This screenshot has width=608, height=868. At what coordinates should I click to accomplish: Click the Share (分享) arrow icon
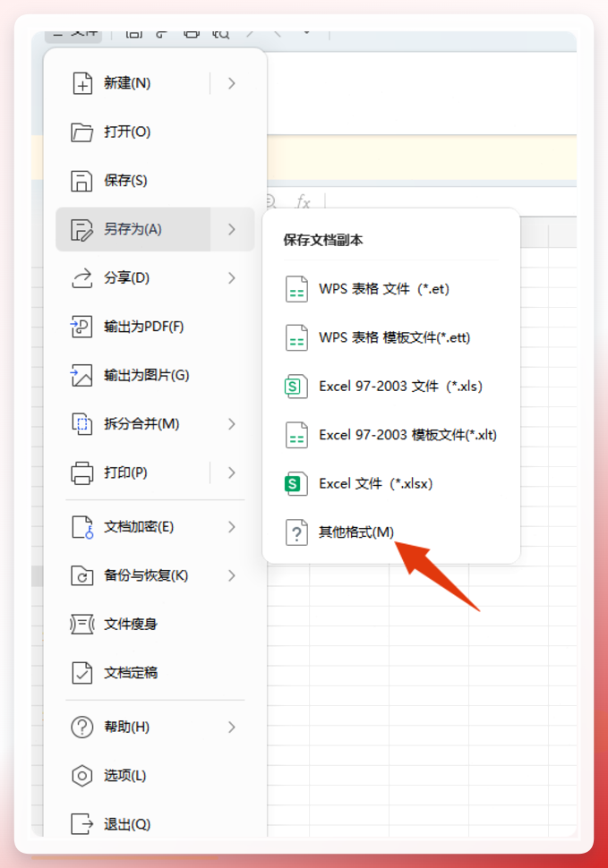(x=82, y=278)
